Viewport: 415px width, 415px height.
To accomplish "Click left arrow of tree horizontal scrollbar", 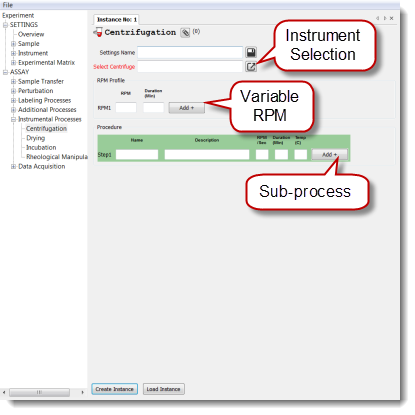I will pyautogui.click(x=4, y=392).
